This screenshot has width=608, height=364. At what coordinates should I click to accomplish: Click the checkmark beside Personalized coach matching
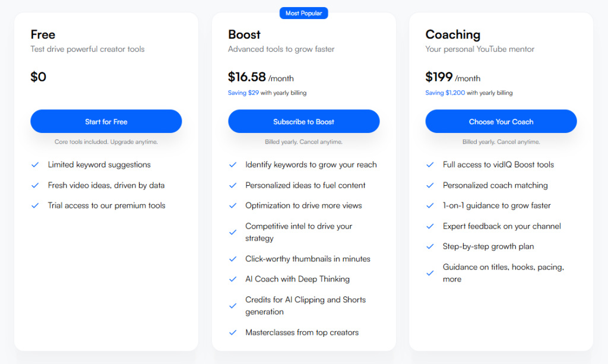click(x=430, y=185)
